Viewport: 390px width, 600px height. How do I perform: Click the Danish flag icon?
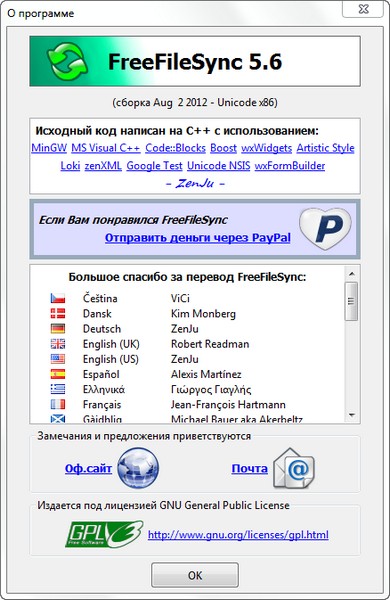point(58,313)
